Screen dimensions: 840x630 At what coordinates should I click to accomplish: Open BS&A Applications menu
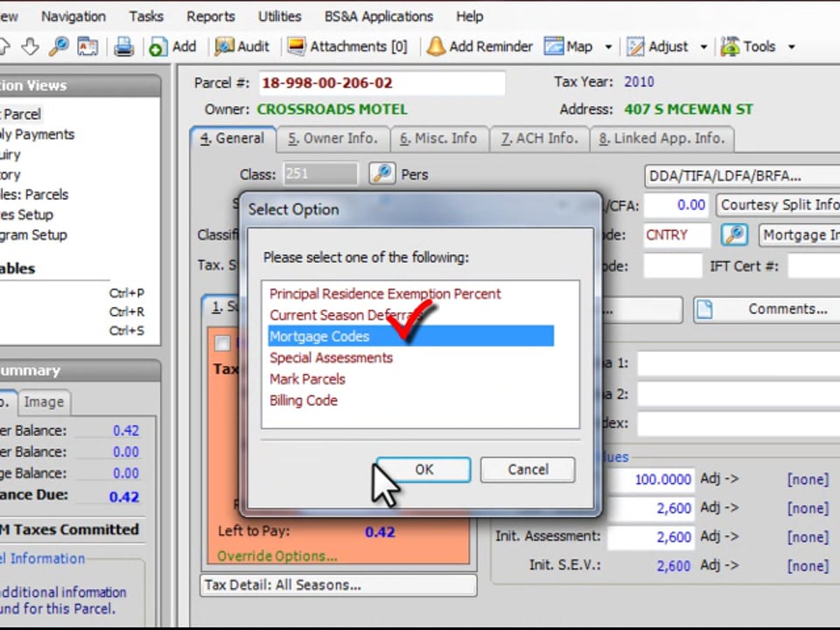click(x=378, y=17)
